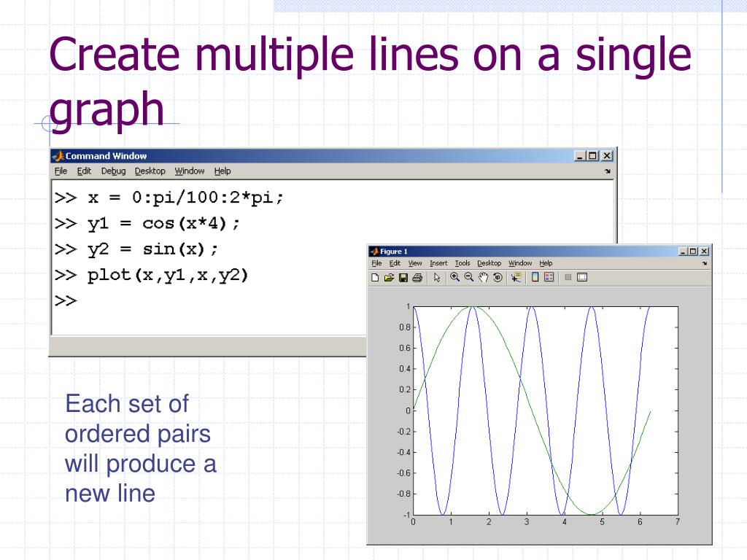Click x-axis tick label 3
747x560 pixels.
527,522
